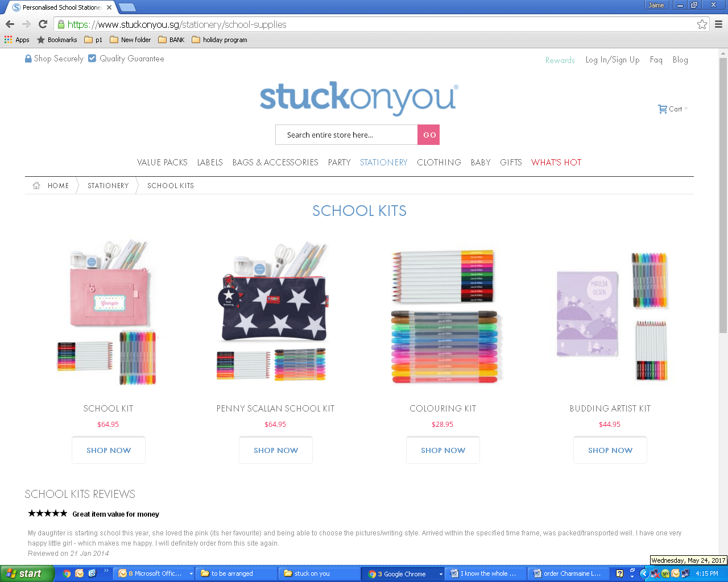Open the LABELS menu
The width and height of the screenshot is (728, 582).
(x=210, y=163)
